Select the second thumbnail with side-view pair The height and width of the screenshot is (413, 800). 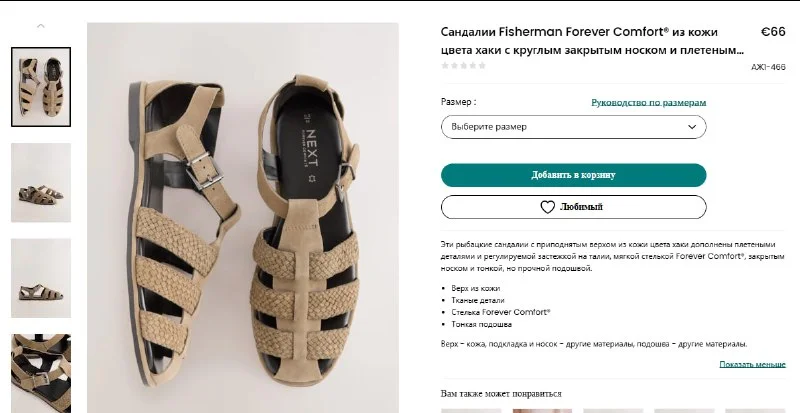(41, 182)
